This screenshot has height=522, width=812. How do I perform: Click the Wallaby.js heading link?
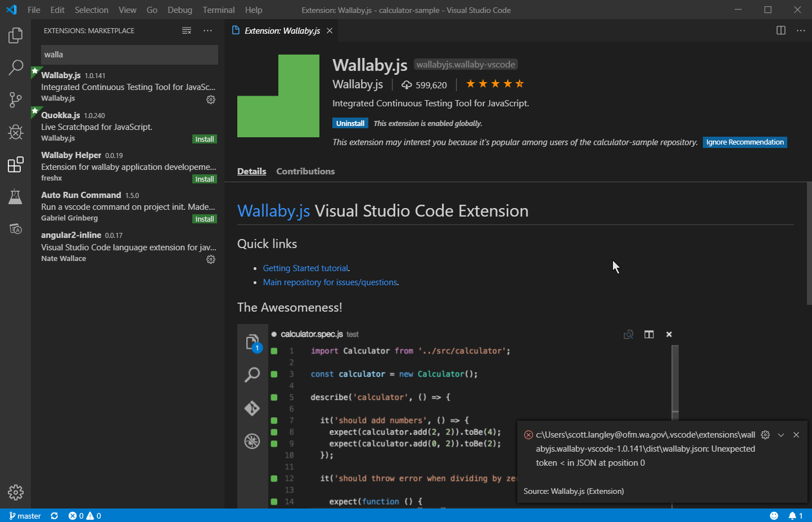(x=274, y=211)
